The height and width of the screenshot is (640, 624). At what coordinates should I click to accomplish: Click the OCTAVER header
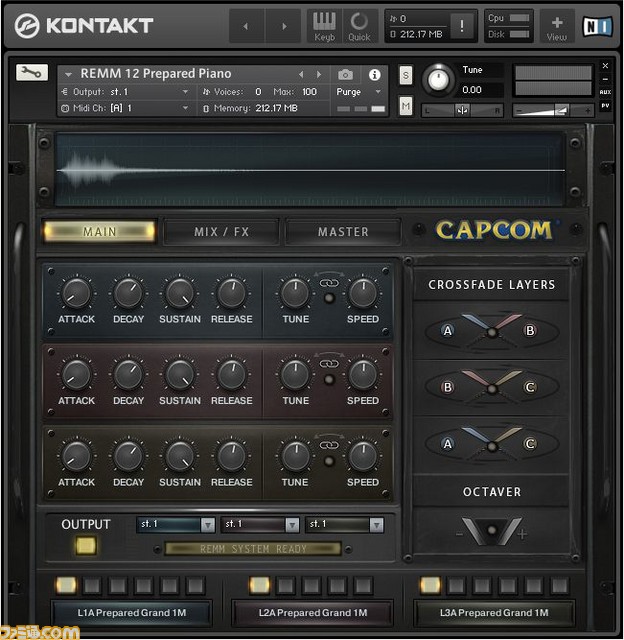click(x=491, y=492)
